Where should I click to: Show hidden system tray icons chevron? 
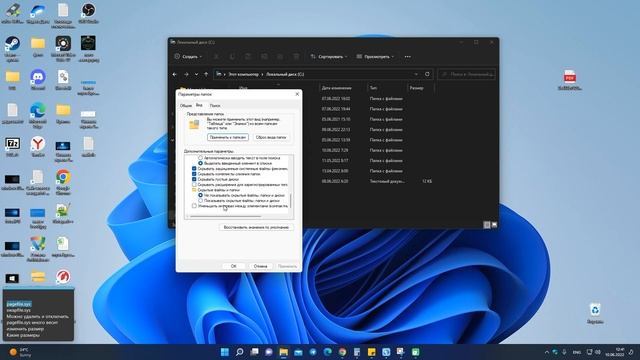pyautogui.click(x=547, y=352)
